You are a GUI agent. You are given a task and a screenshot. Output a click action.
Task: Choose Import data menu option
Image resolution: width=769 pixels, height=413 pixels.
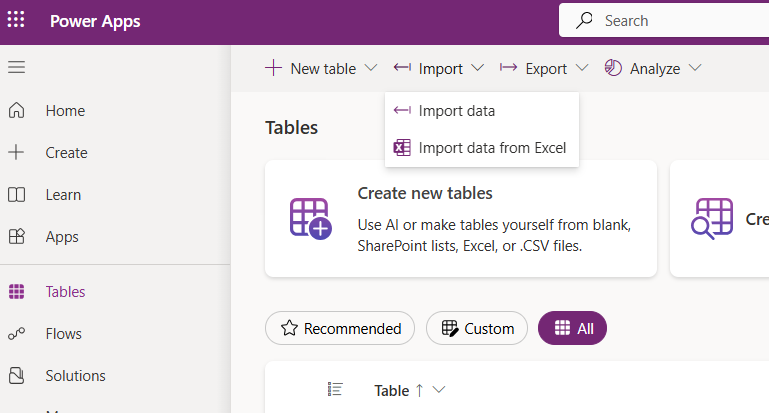tap(456, 111)
